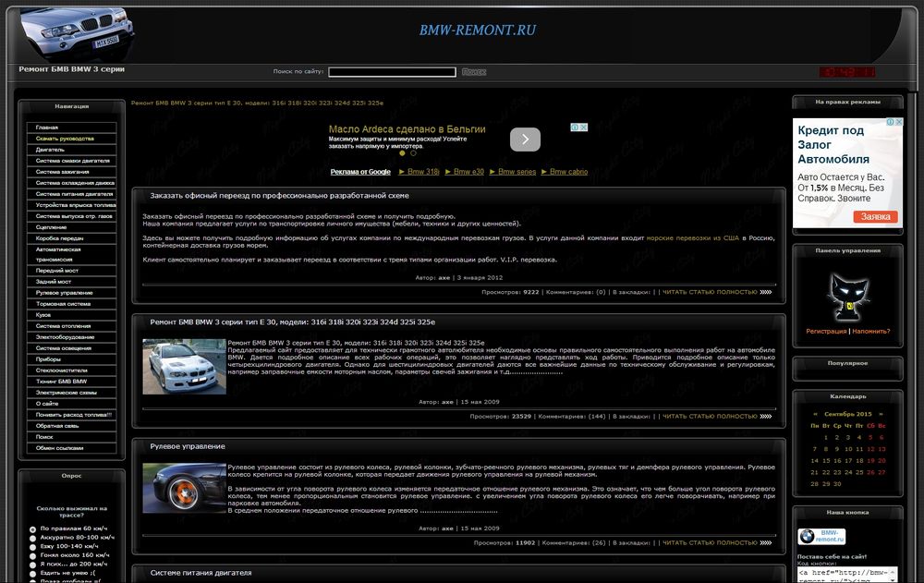Click the black cat mascot in control panel
The height and width of the screenshot is (583, 924).
pyautogui.click(x=848, y=298)
